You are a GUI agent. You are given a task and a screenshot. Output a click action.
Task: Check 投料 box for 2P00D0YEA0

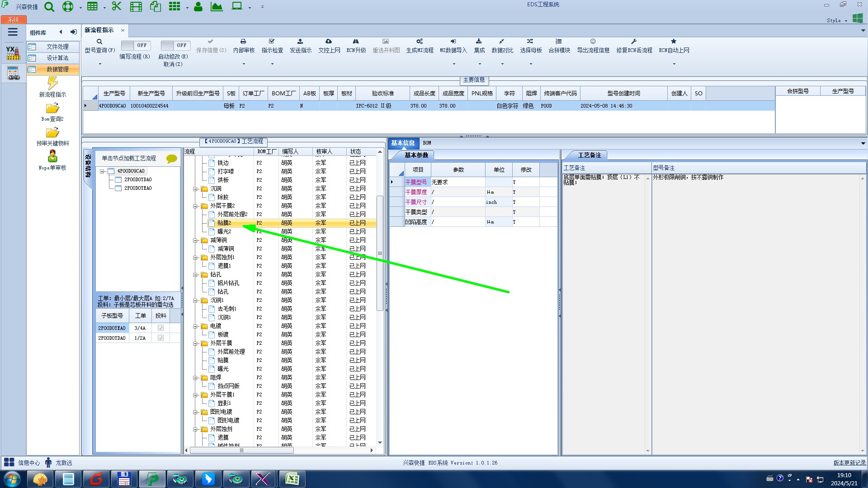(x=160, y=328)
